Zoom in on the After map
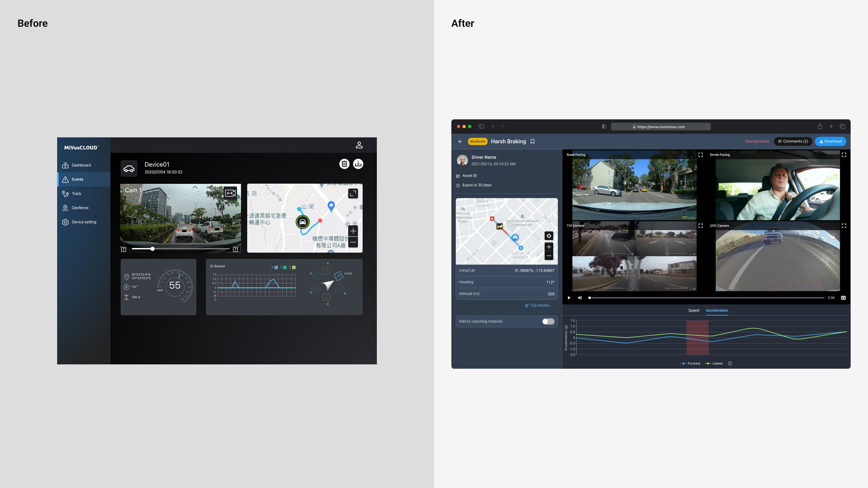Image resolution: width=868 pixels, height=488 pixels. point(549,247)
